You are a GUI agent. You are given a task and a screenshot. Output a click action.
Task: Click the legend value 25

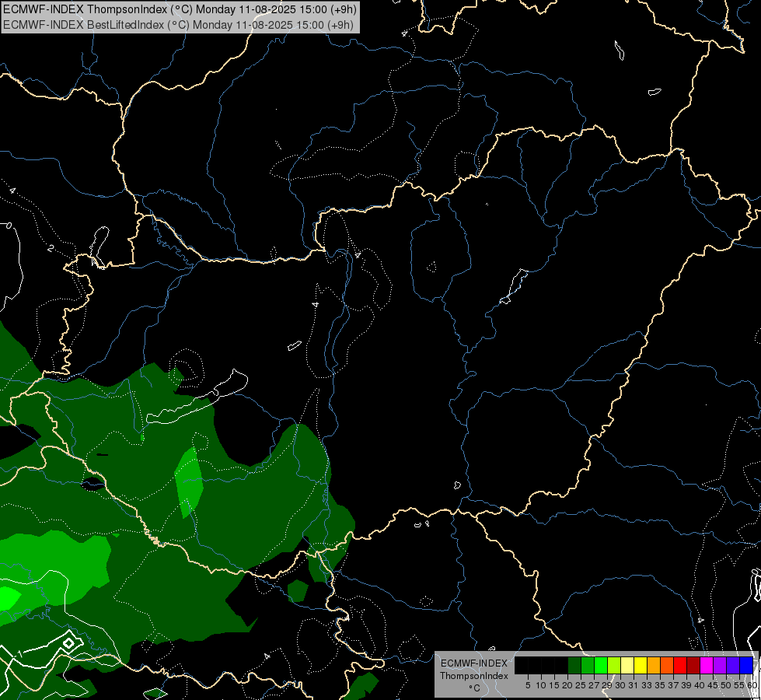click(x=581, y=685)
